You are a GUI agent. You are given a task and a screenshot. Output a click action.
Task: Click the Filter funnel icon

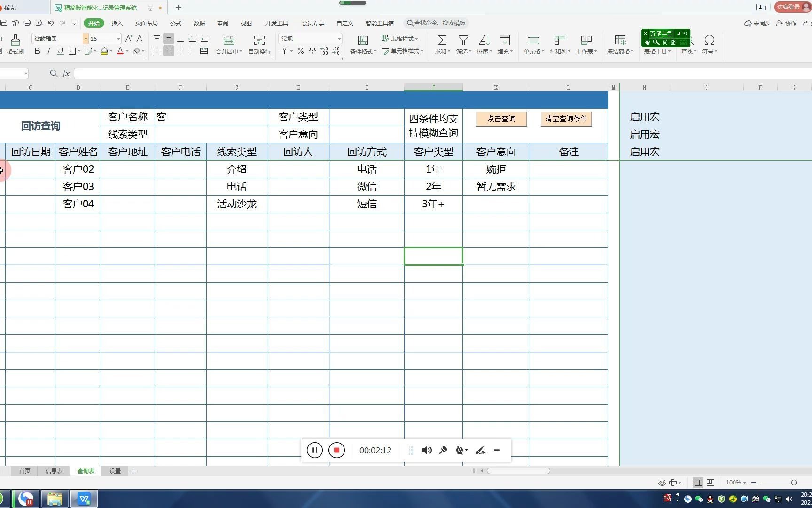coord(463,40)
